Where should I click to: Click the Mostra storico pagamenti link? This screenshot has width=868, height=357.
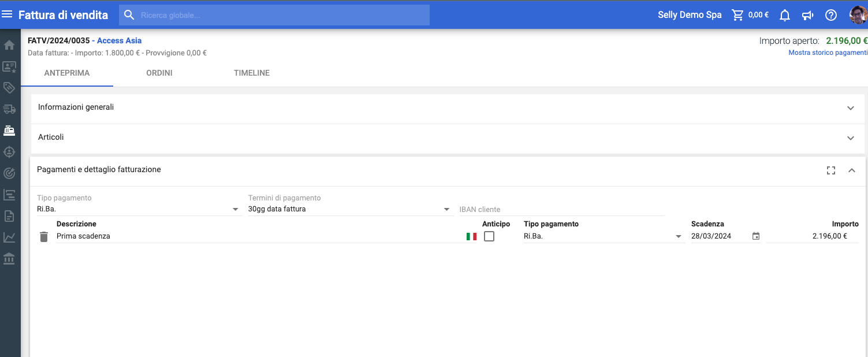(828, 53)
